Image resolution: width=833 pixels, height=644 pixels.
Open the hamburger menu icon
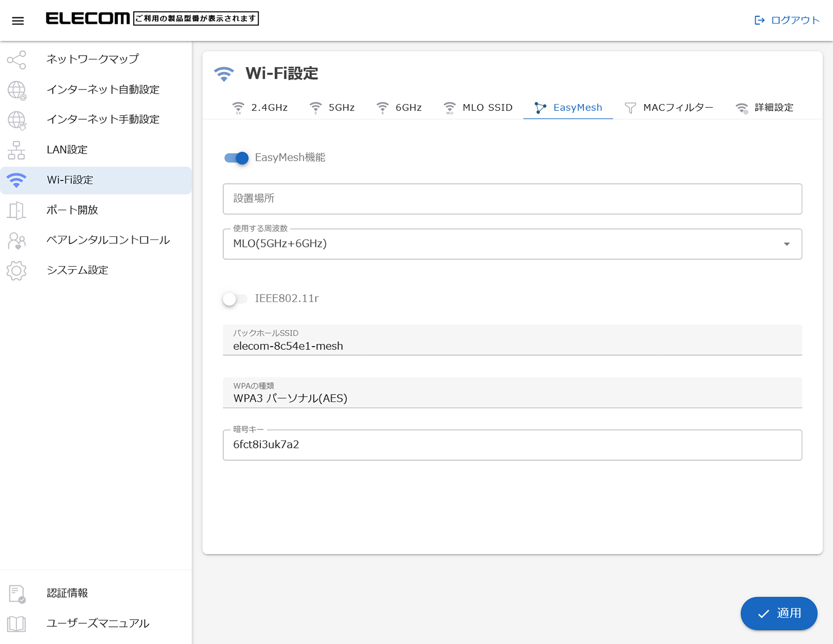pyautogui.click(x=18, y=21)
